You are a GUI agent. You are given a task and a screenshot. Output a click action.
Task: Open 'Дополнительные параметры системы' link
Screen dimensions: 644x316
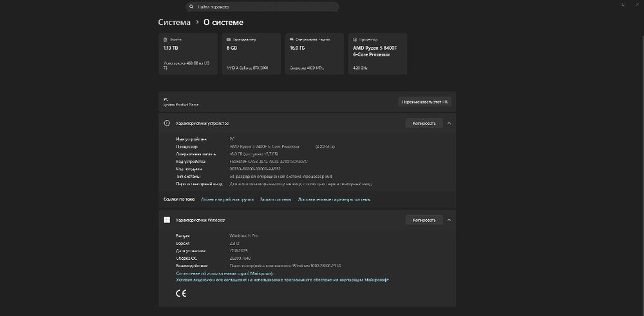334,199
